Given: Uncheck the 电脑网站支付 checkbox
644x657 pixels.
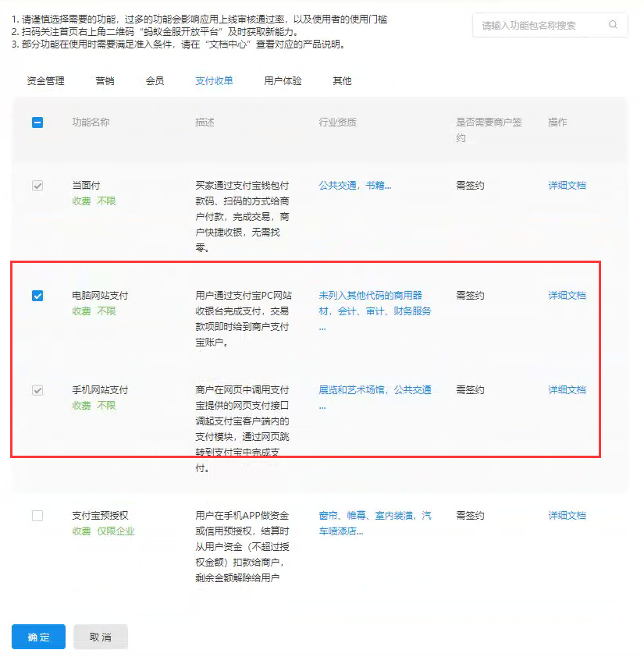Looking at the screenshot, I should (37, 296).
